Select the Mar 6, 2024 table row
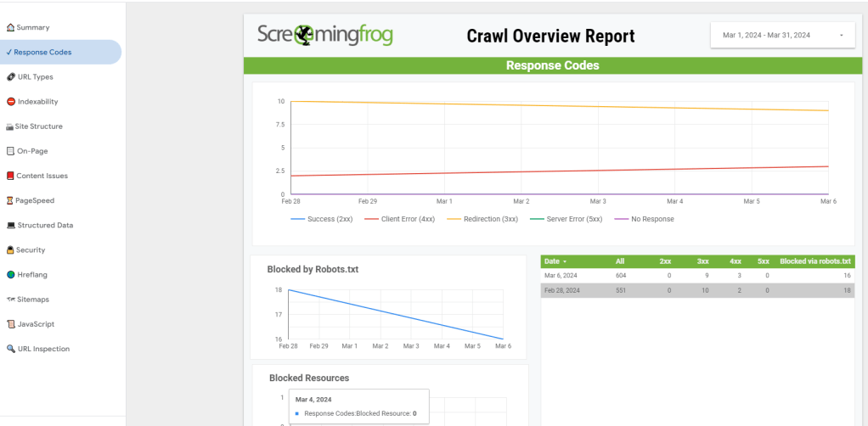This screenshot has width=868, height=426. 696,276
